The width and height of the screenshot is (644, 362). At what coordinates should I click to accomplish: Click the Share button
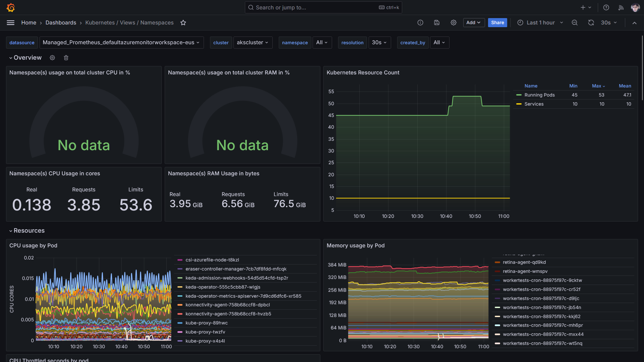(497, 22)
